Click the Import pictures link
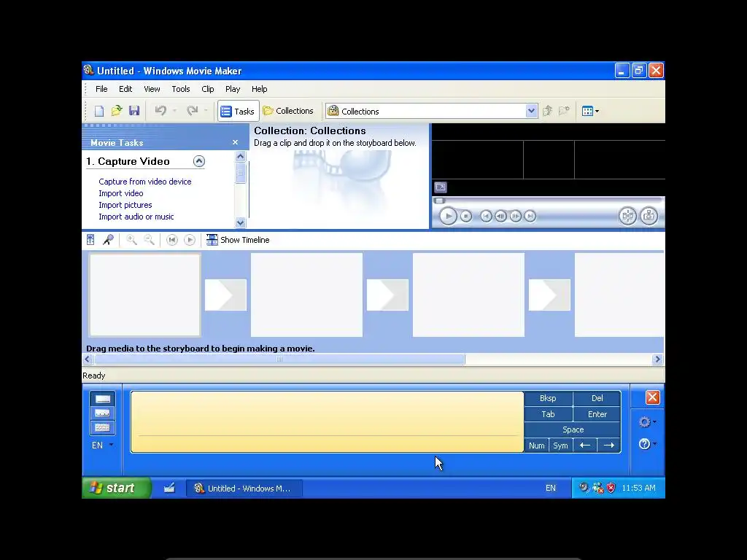Image resolution: width=747 pixels, height=560 pixels. [125, 205]
